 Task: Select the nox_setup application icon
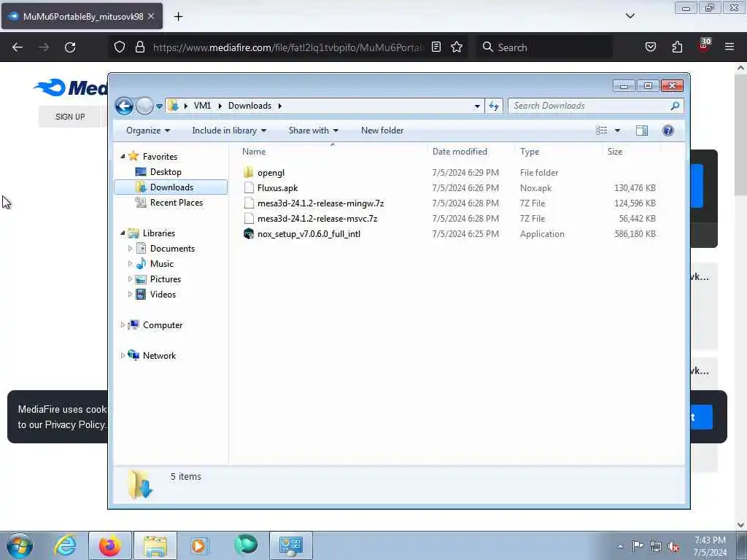click(249, 234)
